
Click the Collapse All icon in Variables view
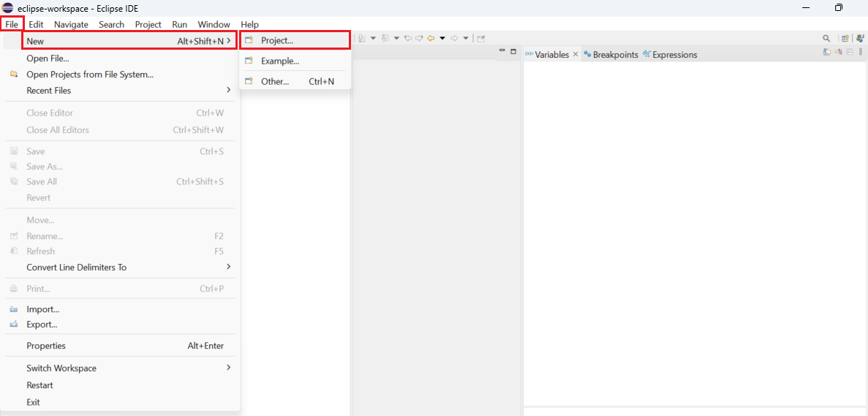click(850, 52)
